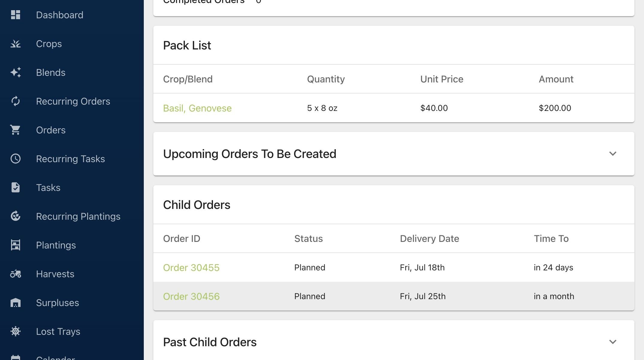Expand Upcoming Orders To Be Created chevron

pyautogui.click(x=613, y=154)
